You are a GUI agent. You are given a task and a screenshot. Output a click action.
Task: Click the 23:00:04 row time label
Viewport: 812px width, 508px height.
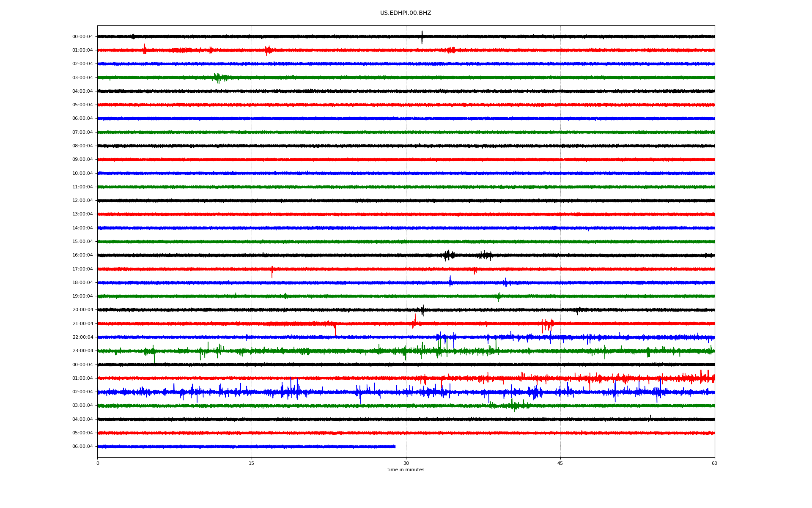(x=82, y=351)
